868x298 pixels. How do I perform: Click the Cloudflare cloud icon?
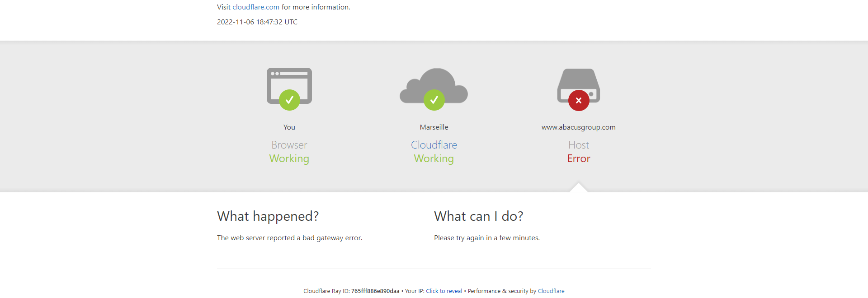(x=434, y=86)
